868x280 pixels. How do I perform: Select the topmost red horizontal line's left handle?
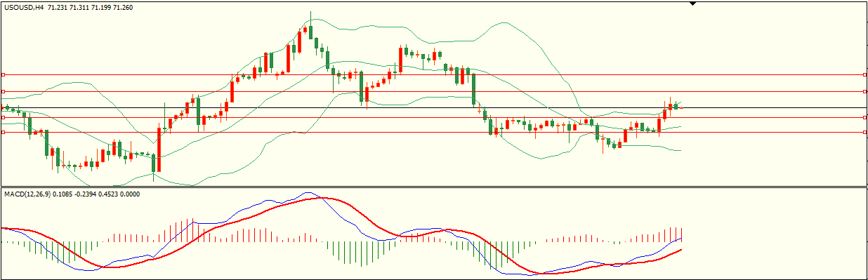pos(3,74)
